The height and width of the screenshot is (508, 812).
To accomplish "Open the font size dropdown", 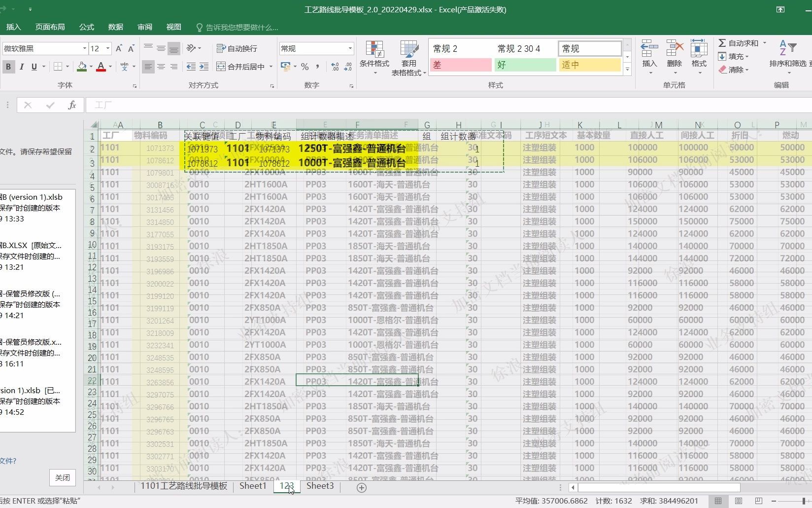I will tap(107, 48).
